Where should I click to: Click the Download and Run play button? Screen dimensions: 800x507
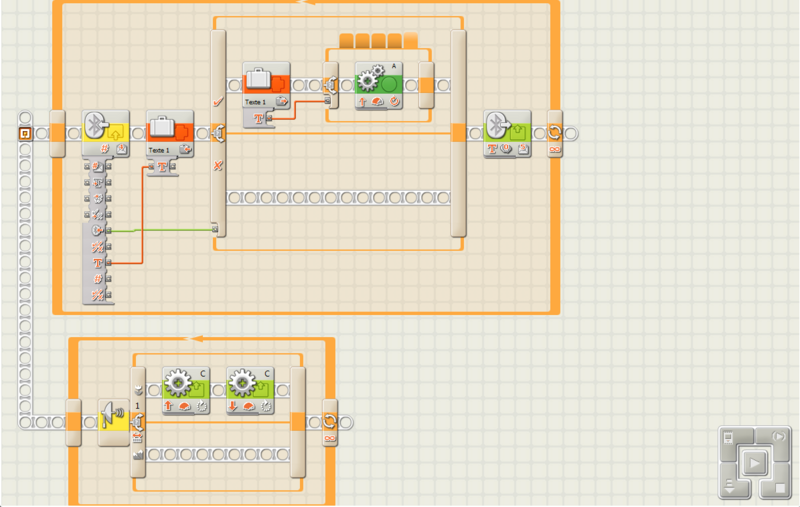tap(753, 463)
